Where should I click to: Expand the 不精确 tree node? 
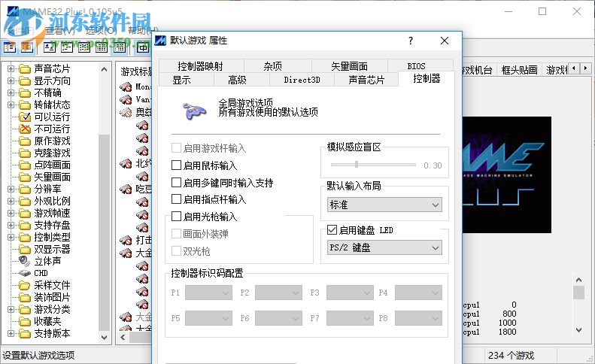[11, 93]
